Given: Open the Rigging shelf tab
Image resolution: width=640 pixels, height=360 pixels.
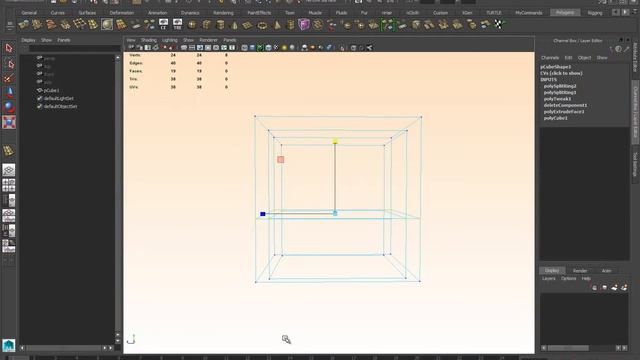Looking at the screenshot, I should click(595, 13).
